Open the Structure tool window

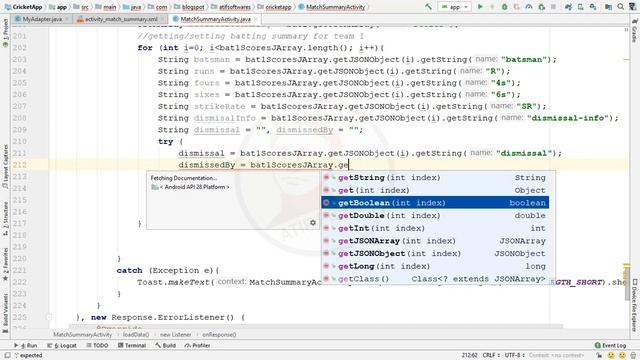(x=5, y=218)
